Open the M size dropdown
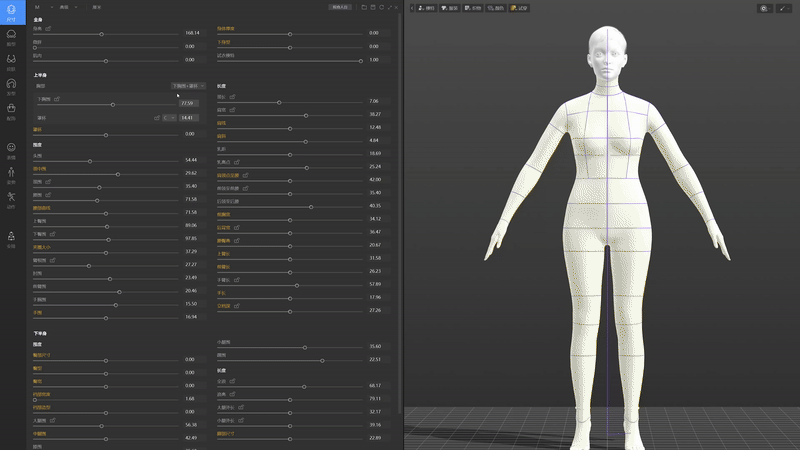Viewport: 800px width, 450px height. tap(43, 7)
